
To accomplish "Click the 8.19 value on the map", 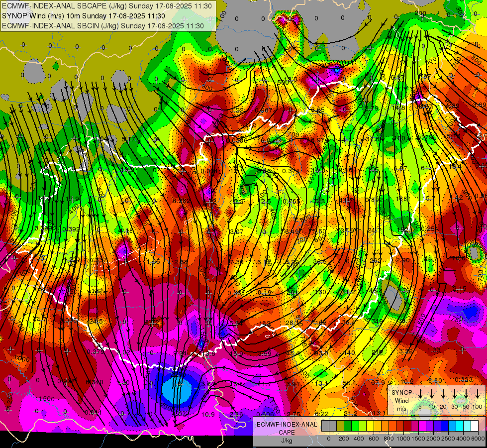I will tap(265, 292).
